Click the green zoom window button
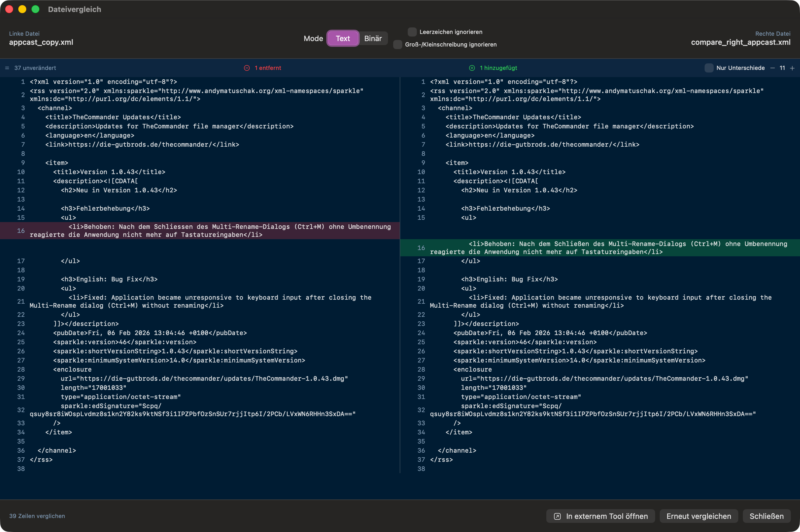Screen dimensions: 800x532 [x=35, y=9]
